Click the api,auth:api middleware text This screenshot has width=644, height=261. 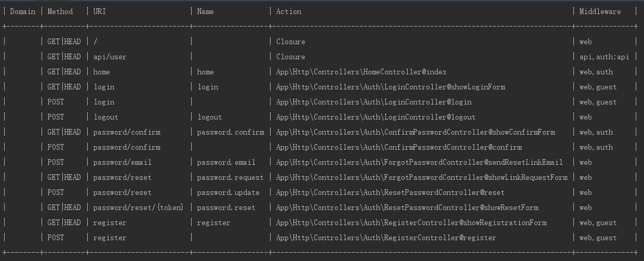click(x=604, y=57)
